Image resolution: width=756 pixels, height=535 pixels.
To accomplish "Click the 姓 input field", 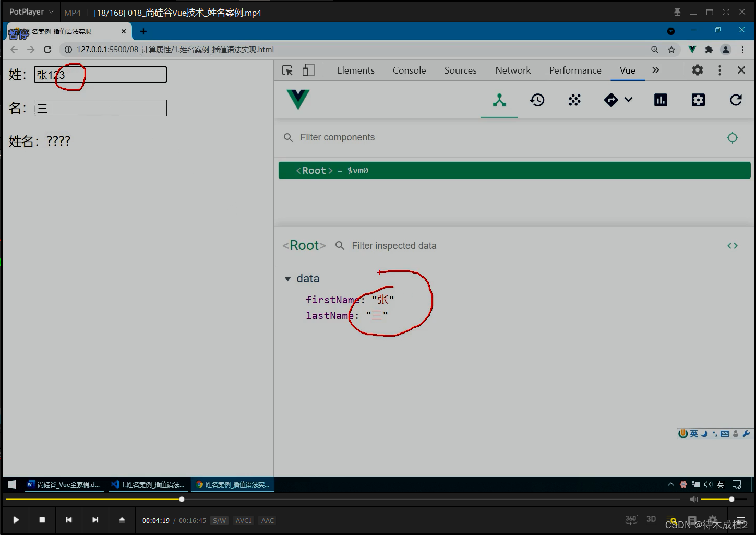I will 100,75.
